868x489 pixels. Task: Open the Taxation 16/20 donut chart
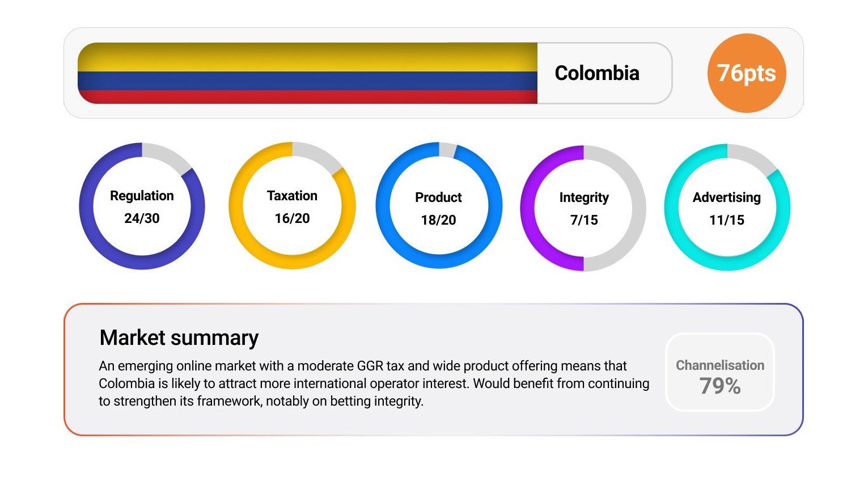click(x=292, y=206)
